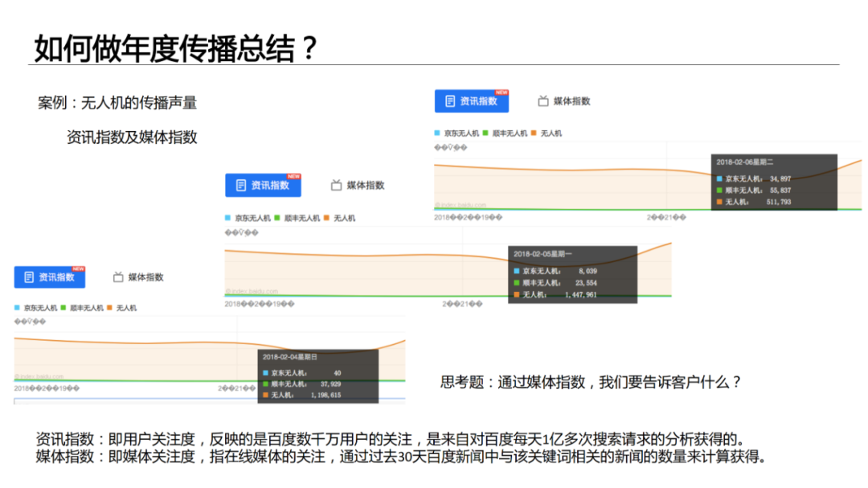Toggle orange 无人机 legend entry in 2018-02-05 chart

(x=339, y=218)
